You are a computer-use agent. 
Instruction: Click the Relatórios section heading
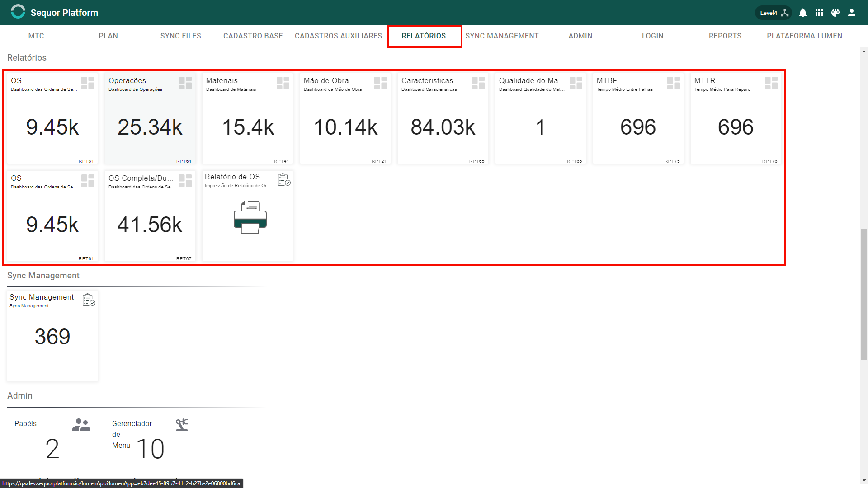(x=27, y=57)
